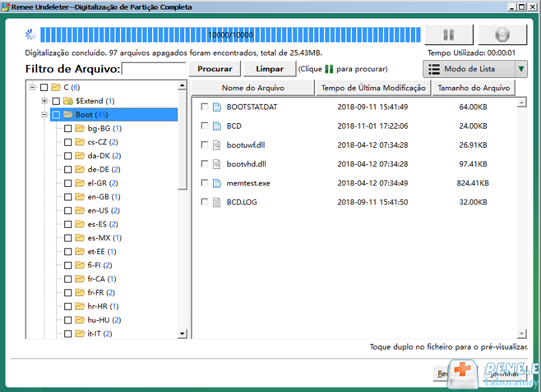Click the es-ES folder icon

80,224
